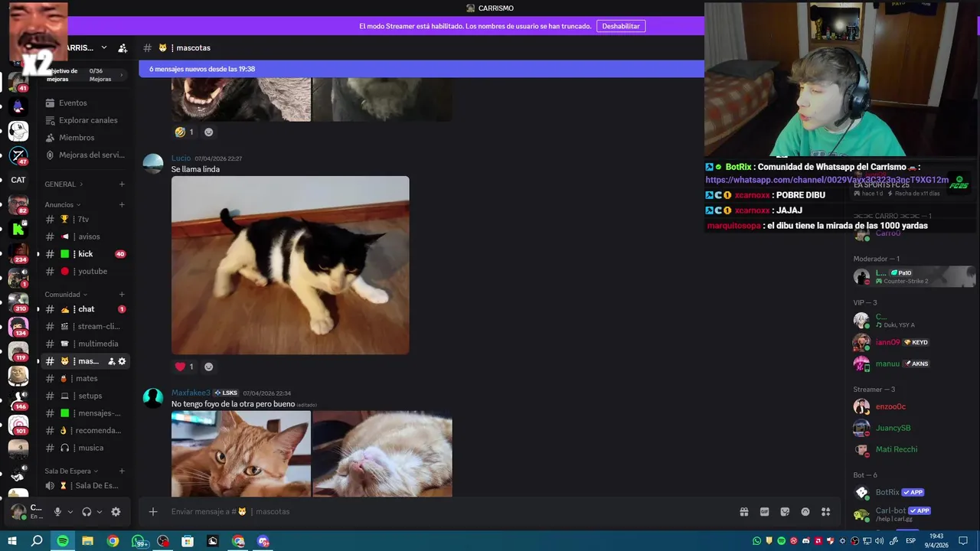Add a reaction next to the laughing emoji reaction
This screenshot has height=551, width=980.
tap(208, 132)
